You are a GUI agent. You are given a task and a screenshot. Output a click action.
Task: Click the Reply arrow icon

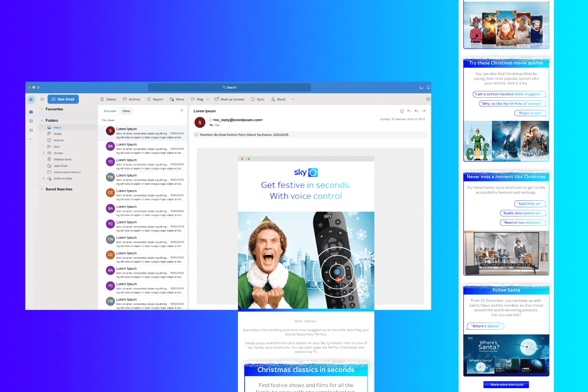coord(409,111)
